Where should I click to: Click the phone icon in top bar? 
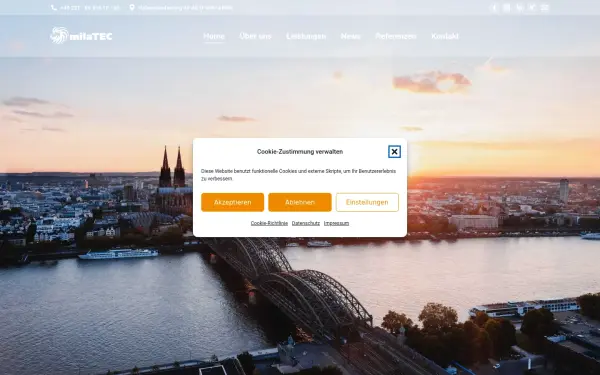tap(54, 8)
